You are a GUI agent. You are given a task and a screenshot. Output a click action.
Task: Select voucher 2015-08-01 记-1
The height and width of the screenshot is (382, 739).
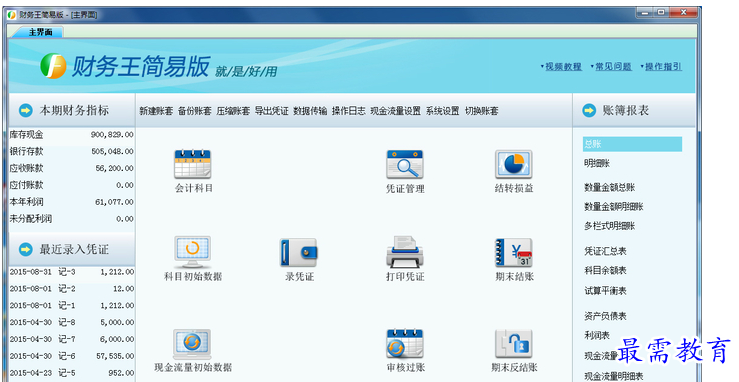coord(72,306)
